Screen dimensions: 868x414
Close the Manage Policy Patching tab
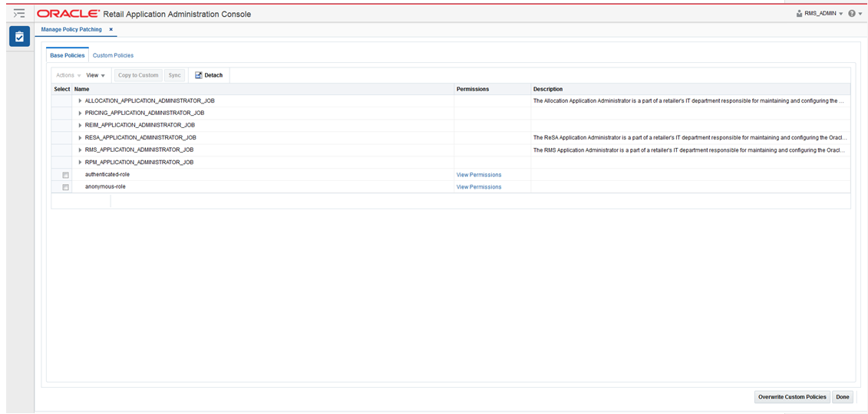(111, 29)
